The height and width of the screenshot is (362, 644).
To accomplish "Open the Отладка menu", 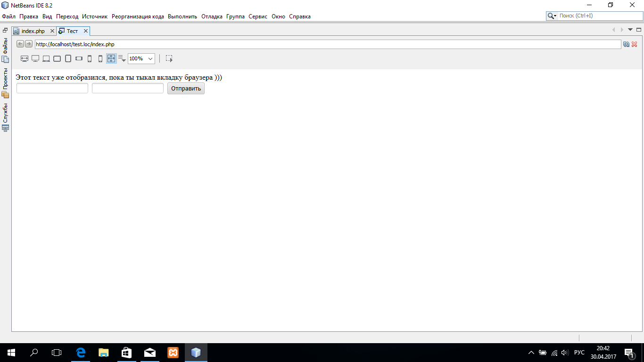I will 212,16.
